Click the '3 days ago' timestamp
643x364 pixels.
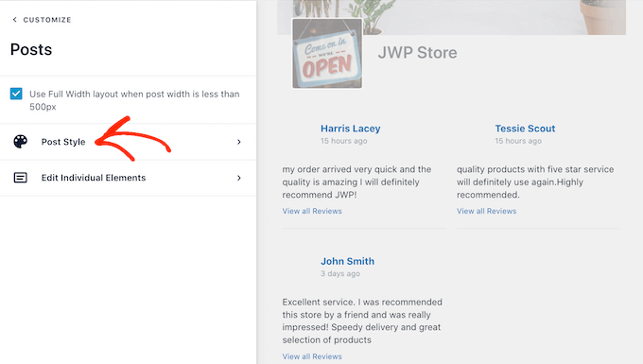[x=340, y=273]
